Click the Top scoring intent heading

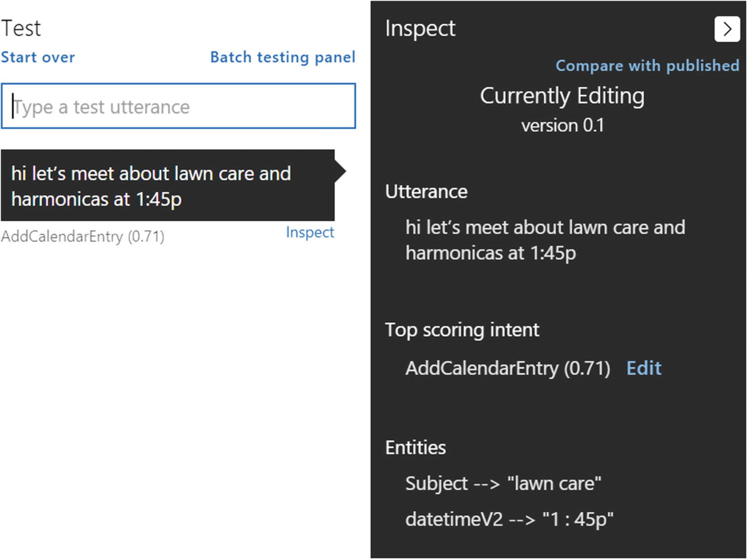(x=462, y=330)
